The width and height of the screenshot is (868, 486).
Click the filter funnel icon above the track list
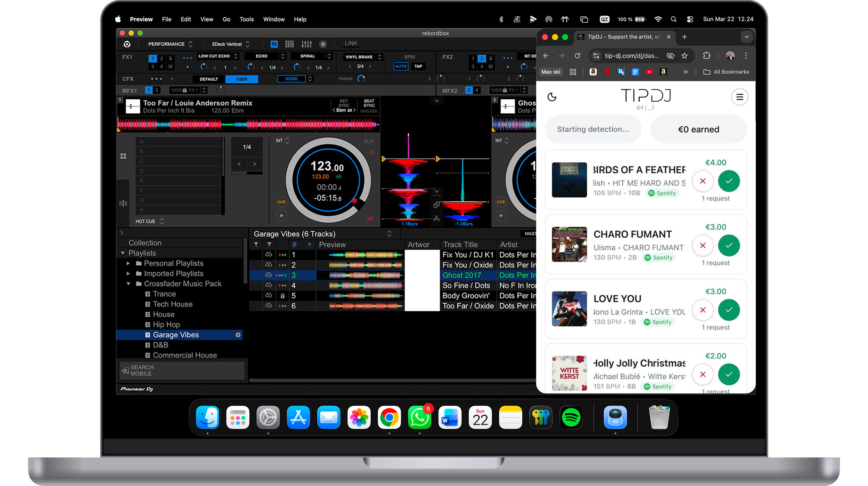256,244
